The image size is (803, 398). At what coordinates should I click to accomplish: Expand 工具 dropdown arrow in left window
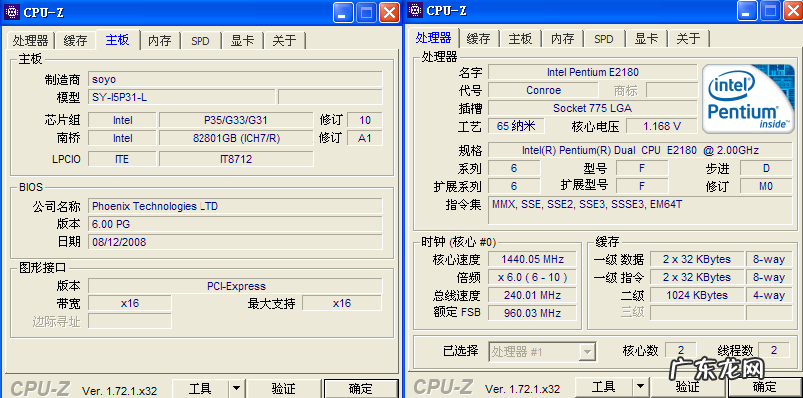point(236,389)
